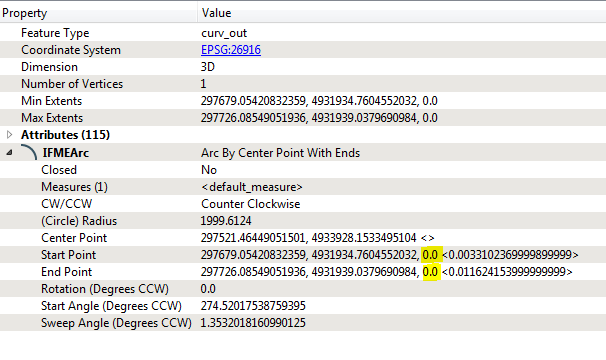
Task: Select the Dimension property label
Action: [49, 67]
